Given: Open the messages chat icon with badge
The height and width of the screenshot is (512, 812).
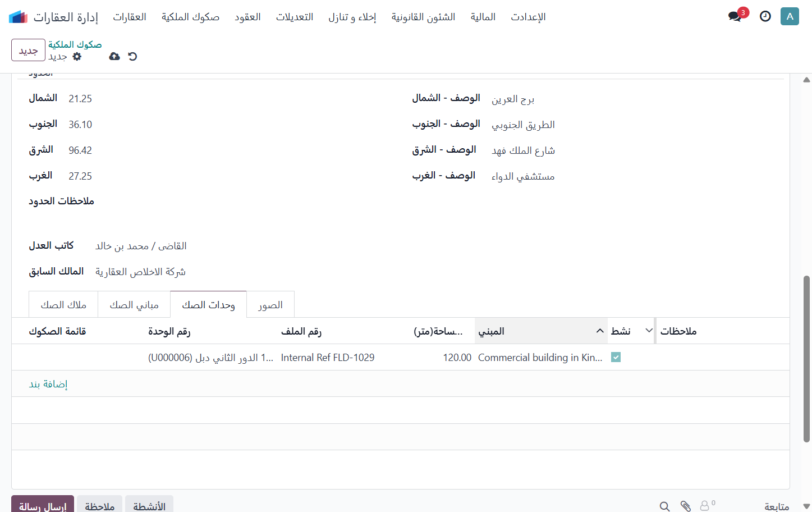Looking at the screenshot, I should point(735,16).
